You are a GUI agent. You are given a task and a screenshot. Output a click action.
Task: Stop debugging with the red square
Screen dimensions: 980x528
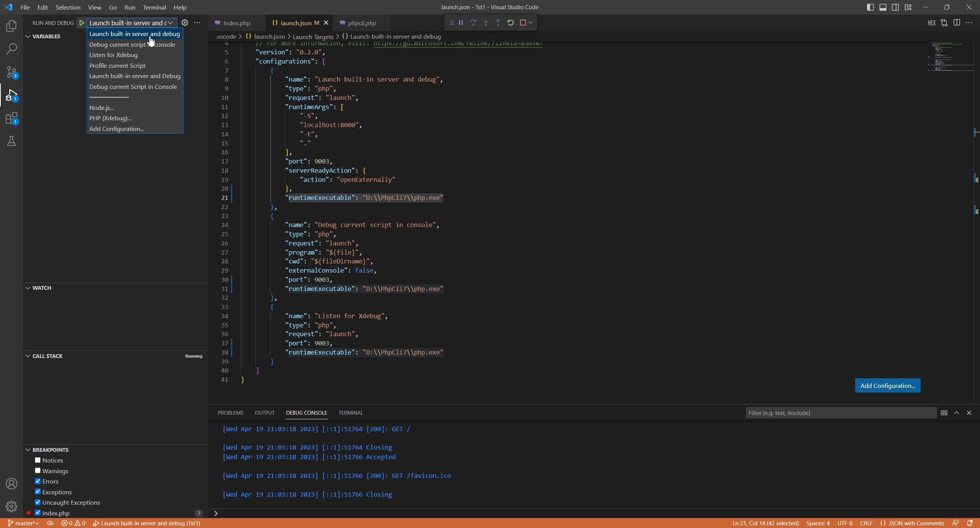[x=523, y=23]
